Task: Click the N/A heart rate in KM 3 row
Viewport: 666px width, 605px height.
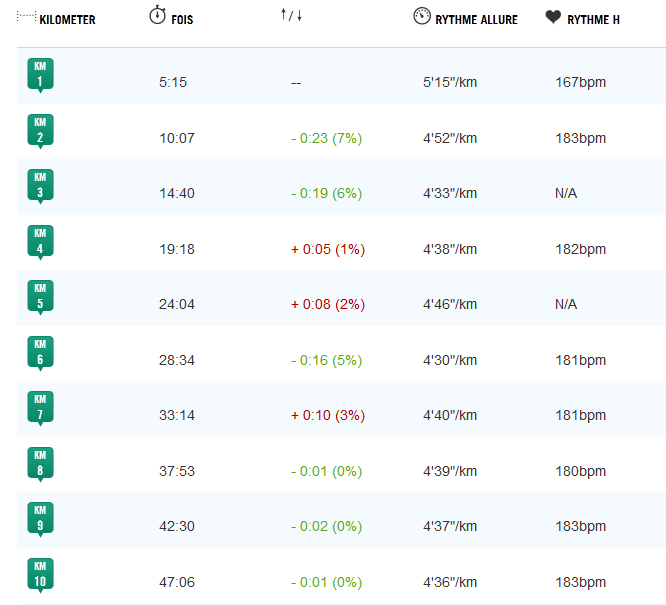Action: pos(566,193)
